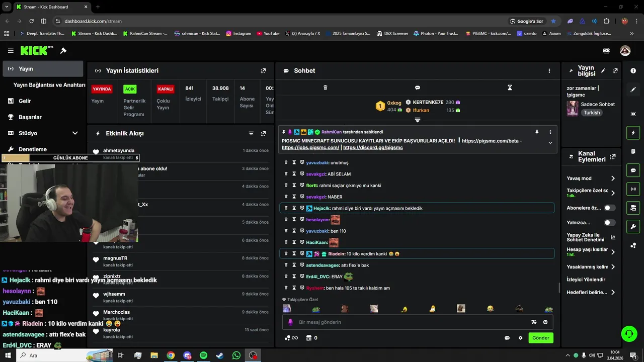Click the shop icon showing 0
This screenshot has width=644, height=362.
(x=312, y=338)
